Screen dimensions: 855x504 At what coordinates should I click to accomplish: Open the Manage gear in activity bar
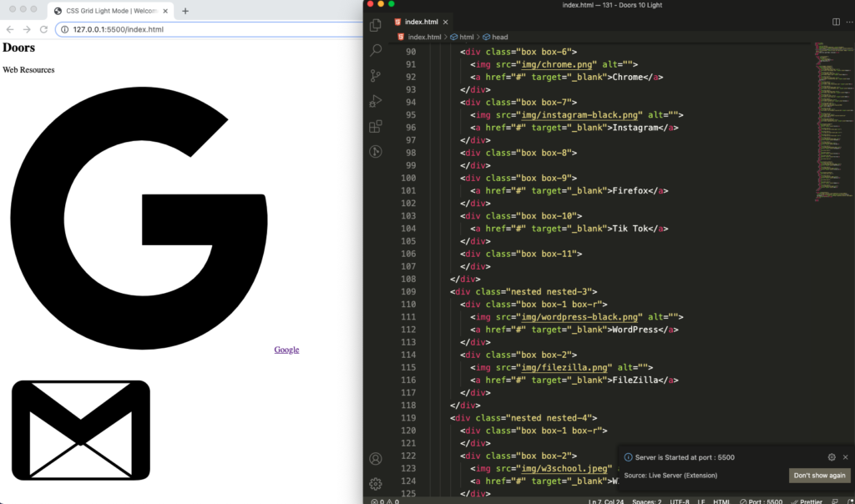(x=375, y=484)
